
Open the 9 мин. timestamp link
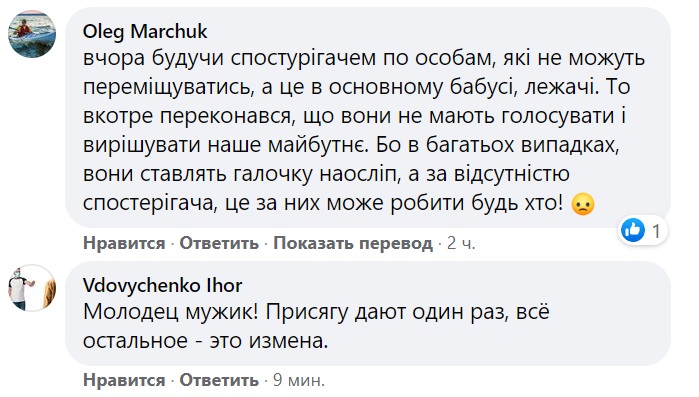pyautogui.click(x=299, y=380)
